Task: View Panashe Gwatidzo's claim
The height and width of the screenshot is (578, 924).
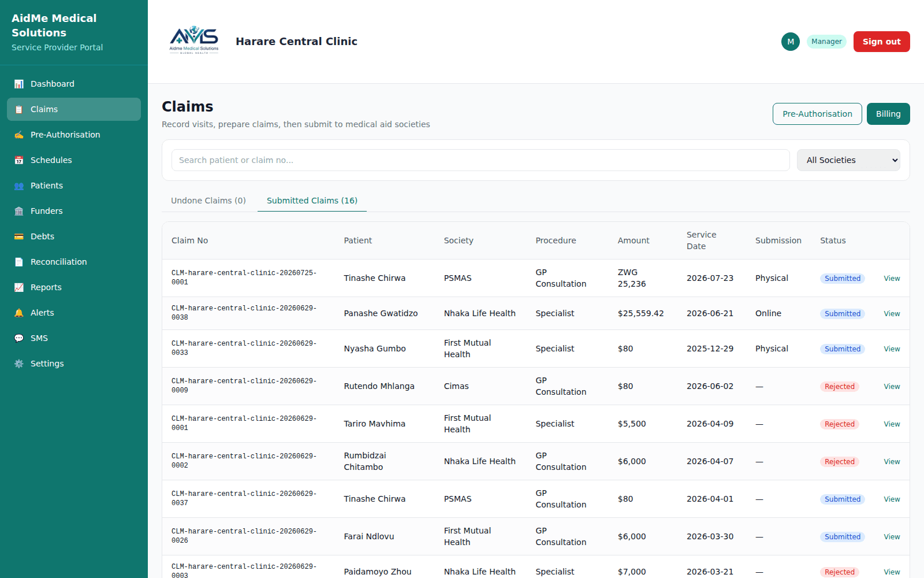Action: [x=892, y=313]
